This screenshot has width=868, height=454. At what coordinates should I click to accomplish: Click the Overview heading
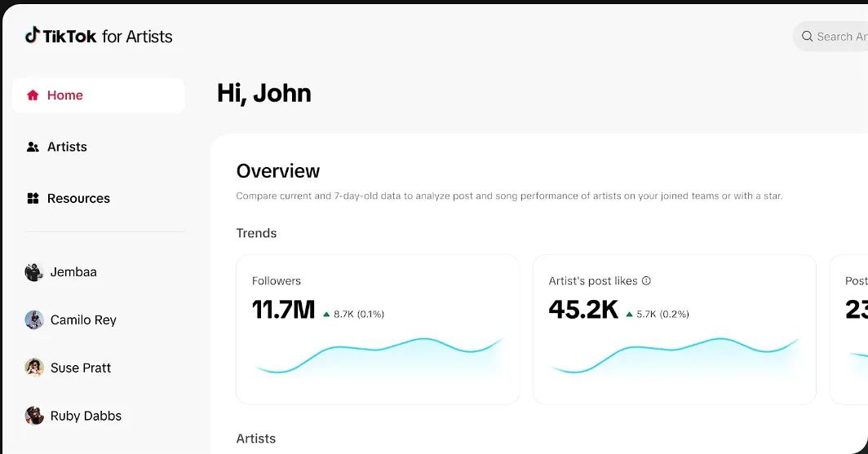(x=278, y=171)
